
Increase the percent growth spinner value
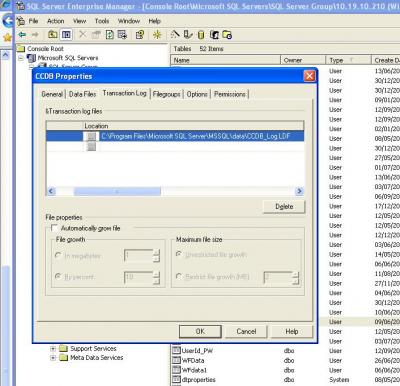coord(156,274)
